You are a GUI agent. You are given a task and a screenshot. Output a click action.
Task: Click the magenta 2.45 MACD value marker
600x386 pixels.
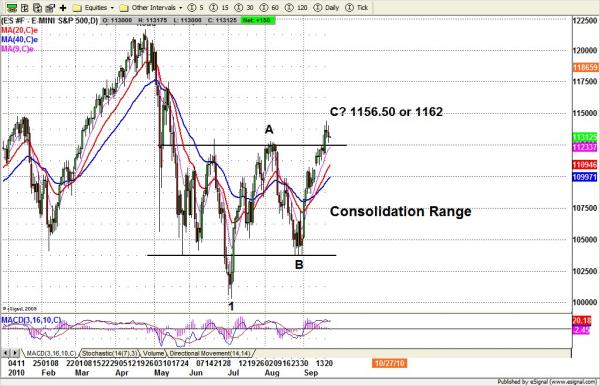pos(581,330)
